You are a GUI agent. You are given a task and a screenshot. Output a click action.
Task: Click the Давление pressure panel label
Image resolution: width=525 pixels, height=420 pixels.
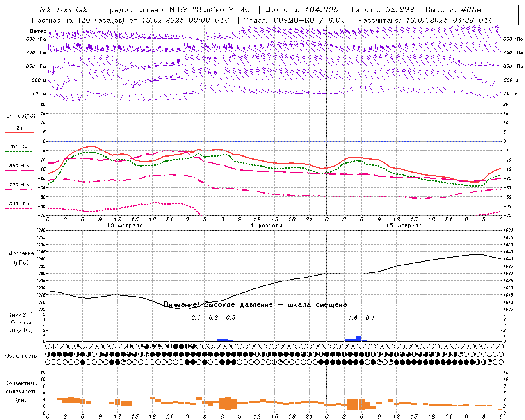coord(21,253)
